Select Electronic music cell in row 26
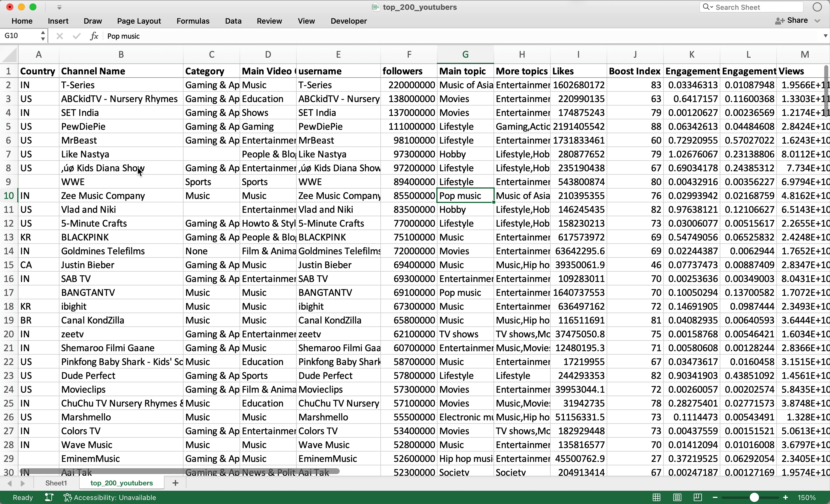The width and height of the screenshot is (830, 504). (x=465, y=417)
